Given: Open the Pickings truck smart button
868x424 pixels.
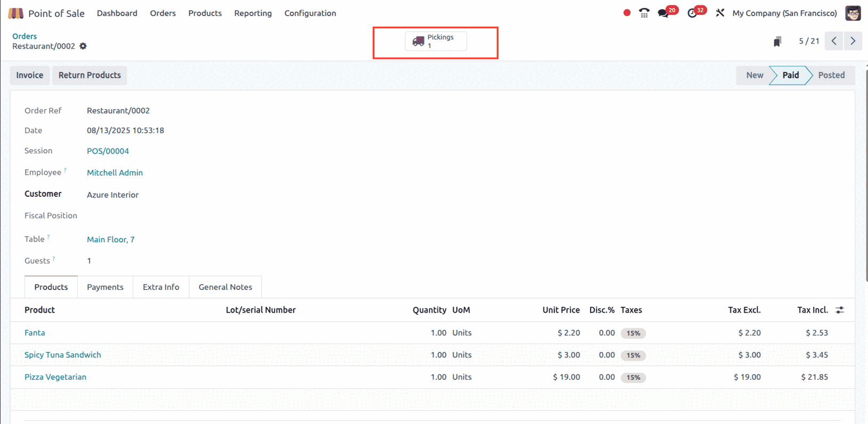Looking at the screenshot, I should click(x=436, y=41).
